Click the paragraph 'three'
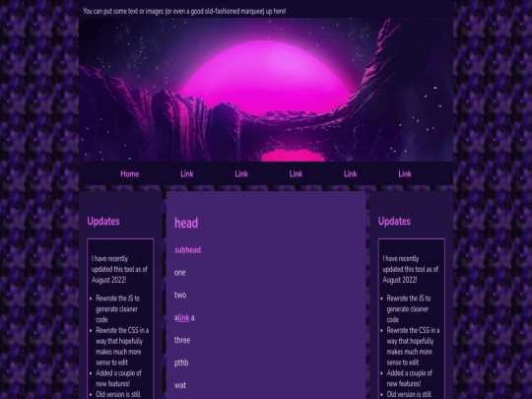 (x=182, y=340)
